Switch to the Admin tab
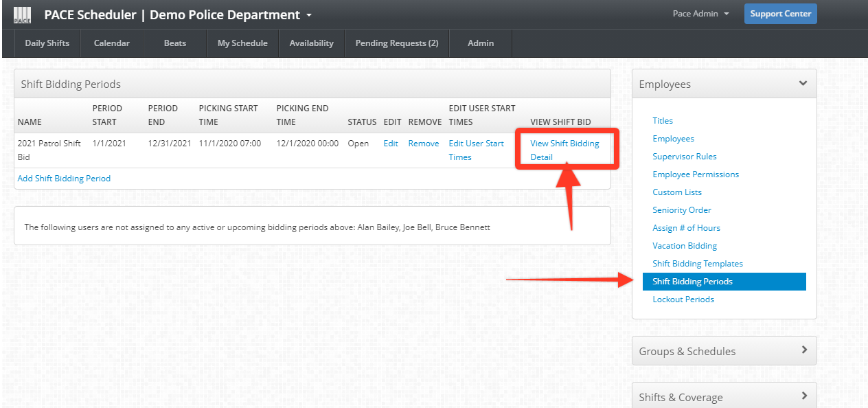Screen dimensions: 868x408 click(480, 43)
